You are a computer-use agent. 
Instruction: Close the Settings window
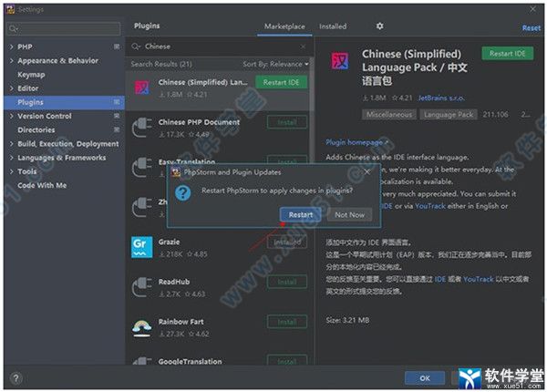532,9
